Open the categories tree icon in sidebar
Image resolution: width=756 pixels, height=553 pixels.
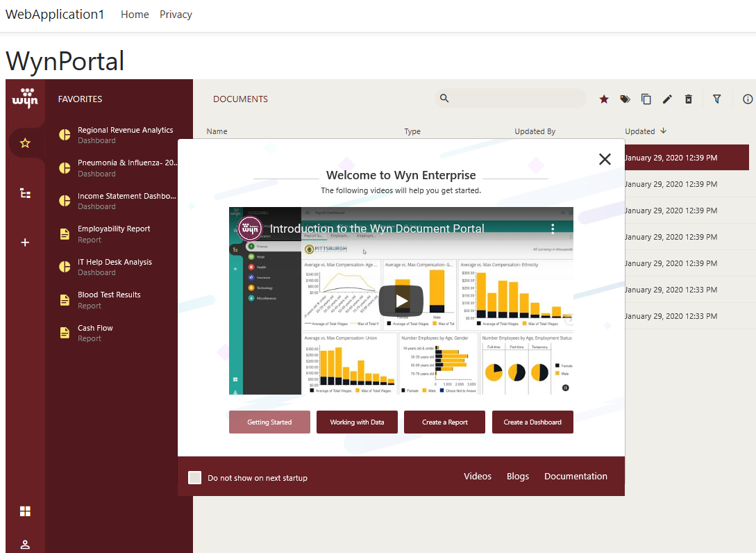tap(25, 193)
